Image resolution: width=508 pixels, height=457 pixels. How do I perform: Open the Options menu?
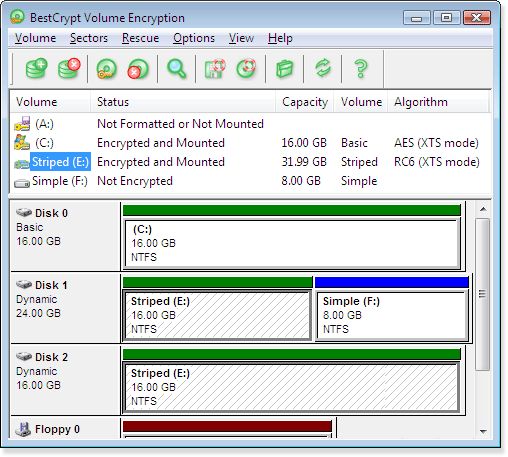[x=194, y=38]
